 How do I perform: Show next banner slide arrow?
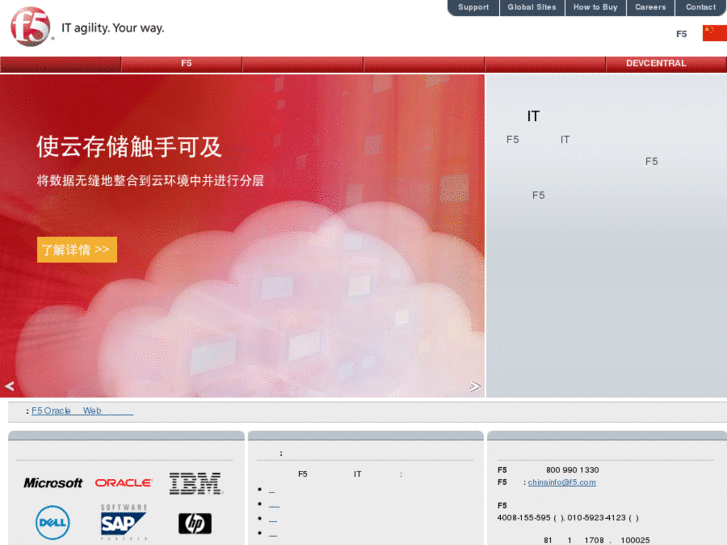tap(475, 386)
